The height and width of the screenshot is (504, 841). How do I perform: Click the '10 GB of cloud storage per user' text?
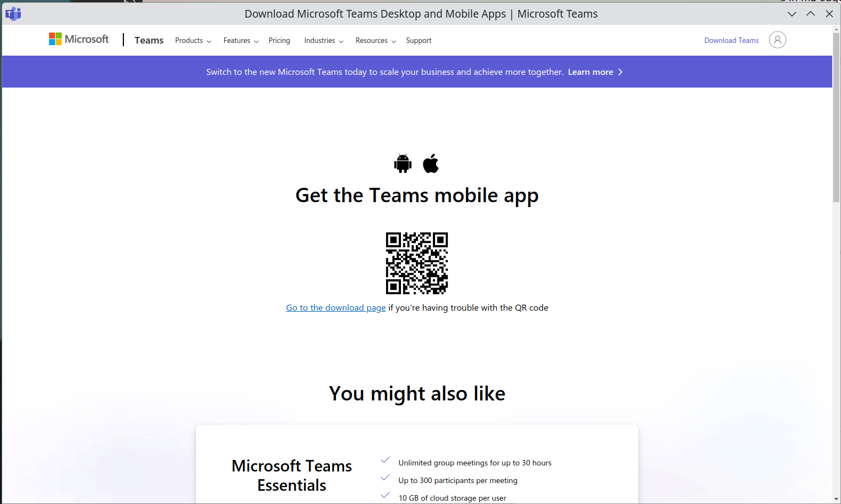click(452, 498)
